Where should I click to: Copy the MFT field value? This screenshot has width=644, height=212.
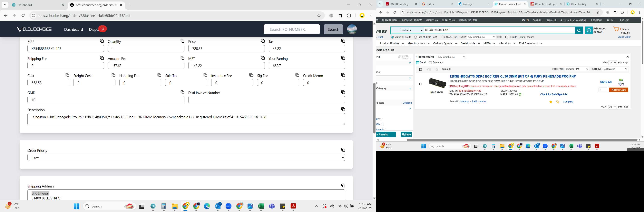(x=263, y=58)
